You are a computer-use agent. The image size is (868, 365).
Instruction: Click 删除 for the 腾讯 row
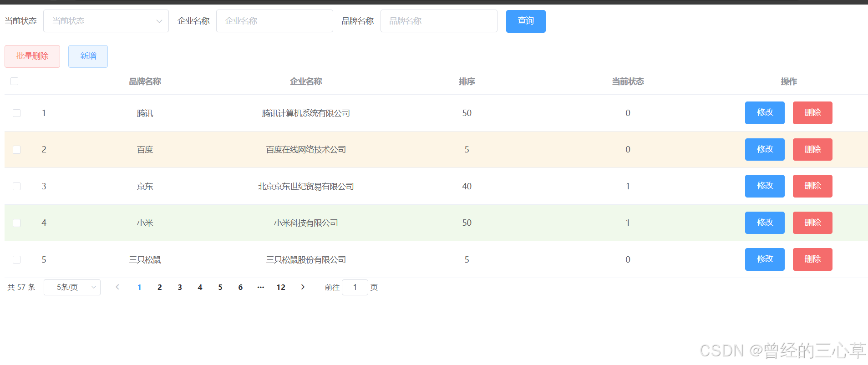(x=812, y=112)
